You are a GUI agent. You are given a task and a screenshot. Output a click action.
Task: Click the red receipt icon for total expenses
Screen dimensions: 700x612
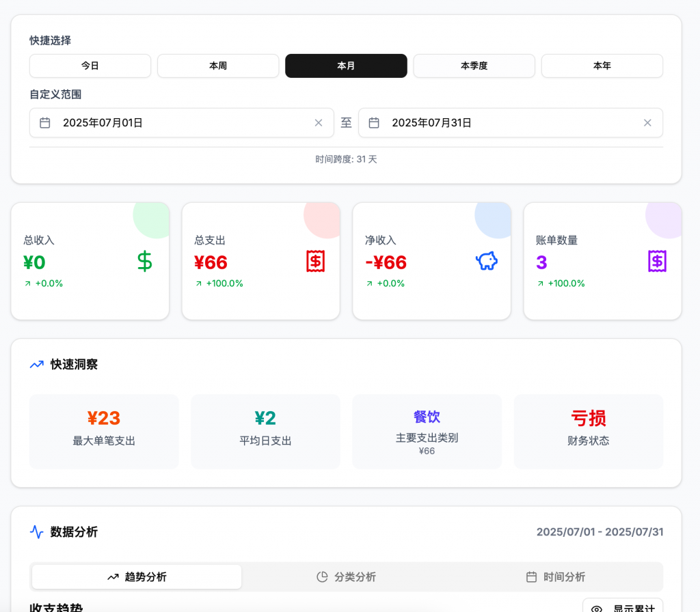click(x=315, y=261)
